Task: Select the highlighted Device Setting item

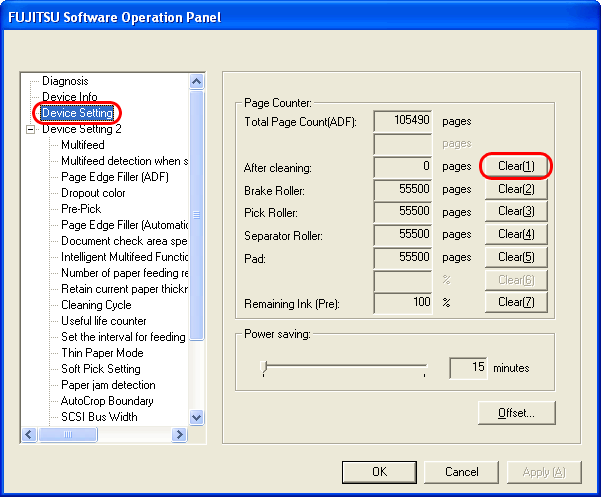Action: point(77,113)
